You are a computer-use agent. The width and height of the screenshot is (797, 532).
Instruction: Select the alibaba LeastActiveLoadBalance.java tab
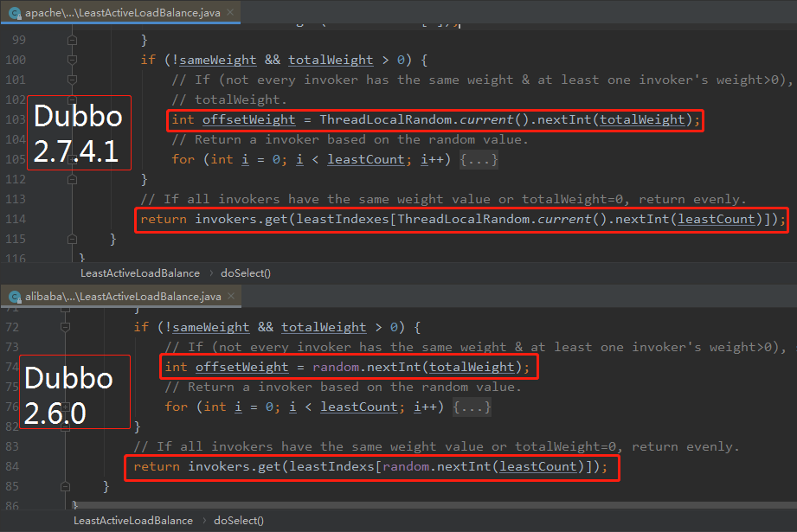click(x=121, y=296)
